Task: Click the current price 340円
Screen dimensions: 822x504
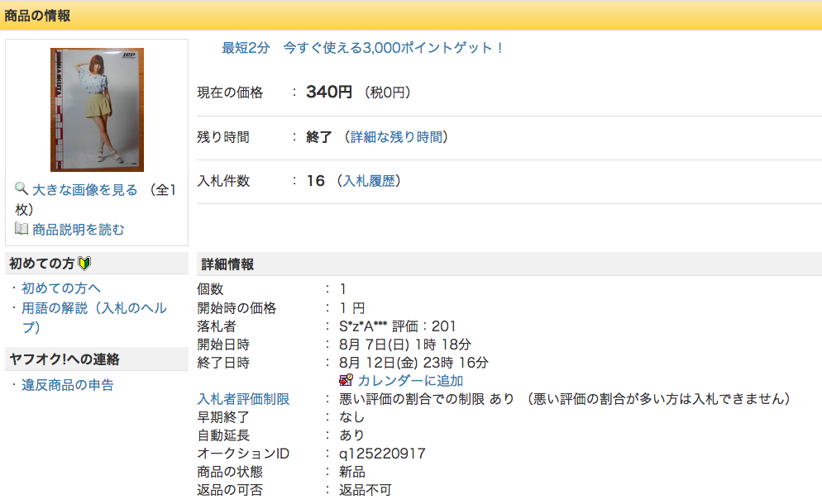Action: pos(329,92)
